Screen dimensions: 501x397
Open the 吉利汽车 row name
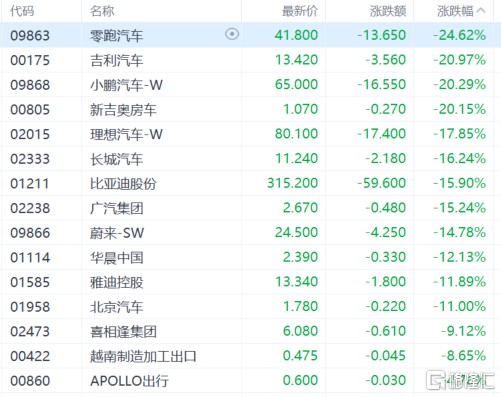117,60
